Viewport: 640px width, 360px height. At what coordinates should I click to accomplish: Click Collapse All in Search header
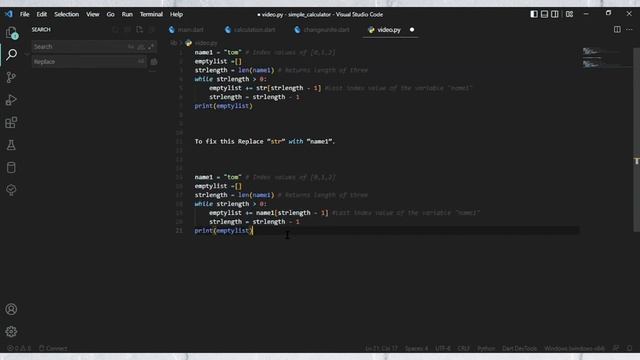(x=152, y=29)
